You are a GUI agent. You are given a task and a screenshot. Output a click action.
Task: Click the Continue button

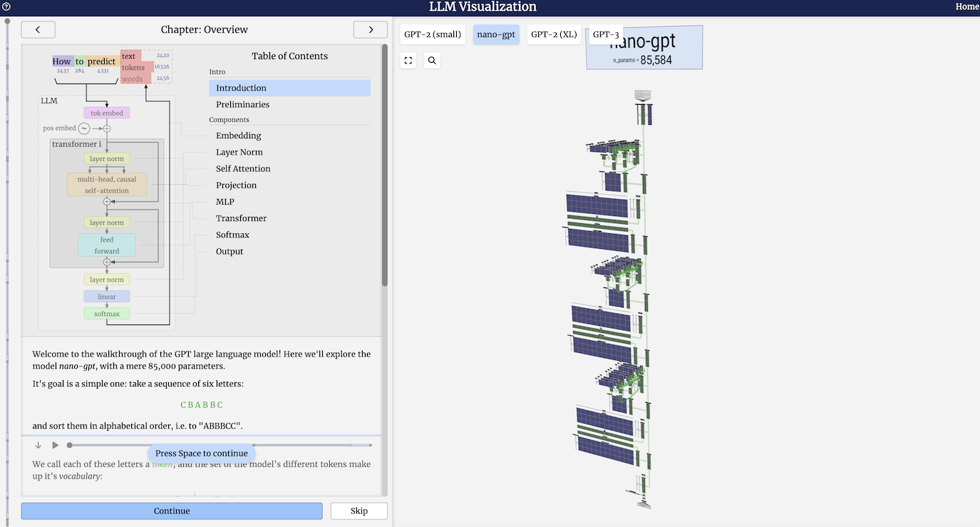[172, 511]
